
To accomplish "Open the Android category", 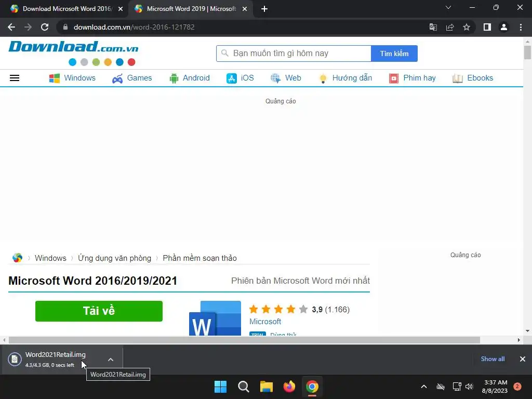I will click(190, 78).
